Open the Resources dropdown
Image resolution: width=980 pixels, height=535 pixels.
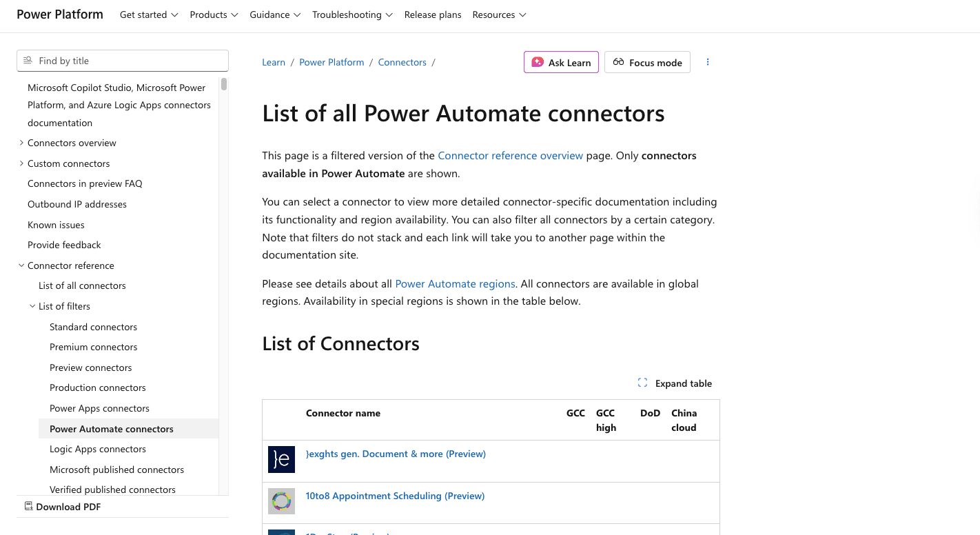tap(499, 14)
